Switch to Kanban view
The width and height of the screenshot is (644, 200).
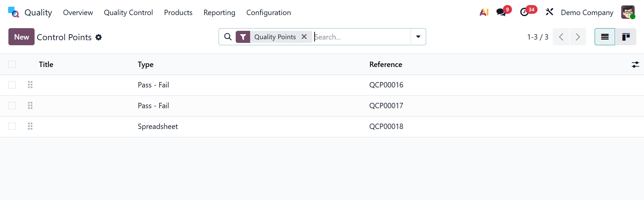(x=626, y=37)
